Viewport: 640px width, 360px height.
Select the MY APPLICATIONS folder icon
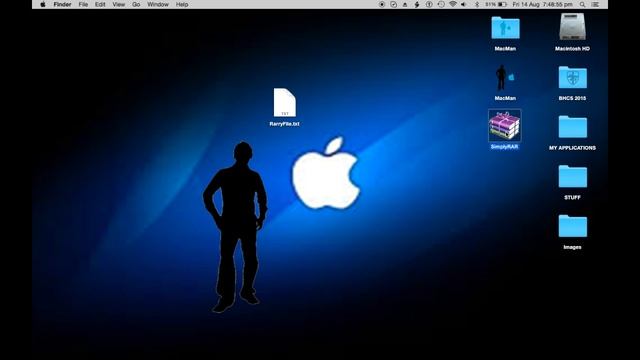coord(573,127)
